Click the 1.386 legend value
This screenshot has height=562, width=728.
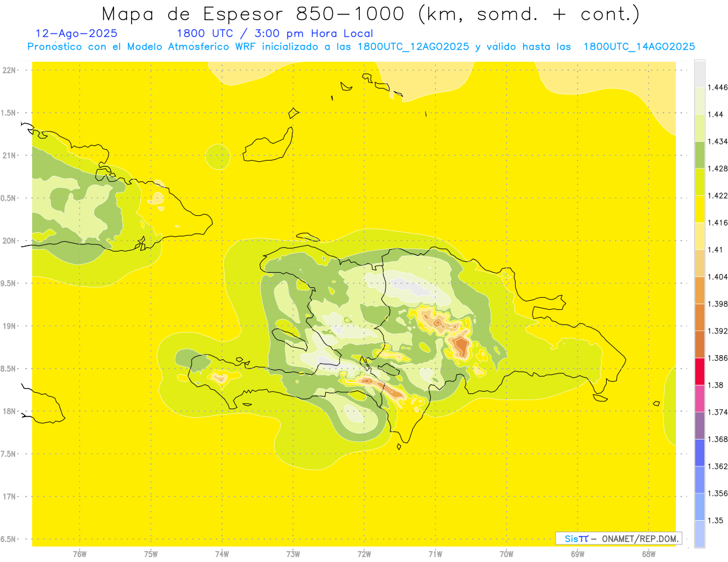[719, 358]
